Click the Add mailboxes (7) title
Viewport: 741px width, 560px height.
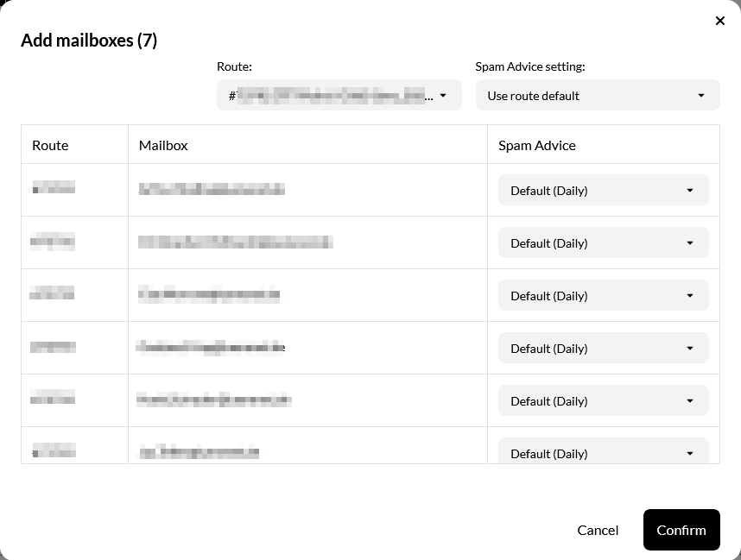click(89, 40)
